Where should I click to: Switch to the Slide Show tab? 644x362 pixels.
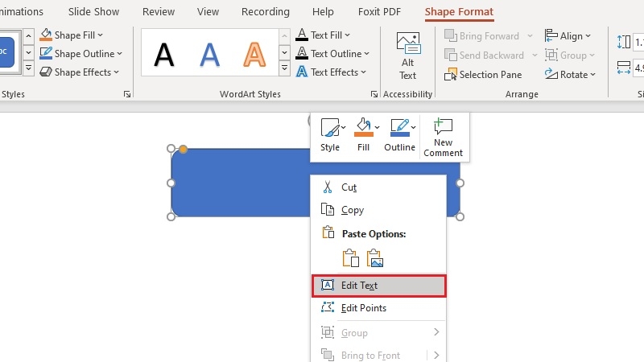tap(93, 12)
